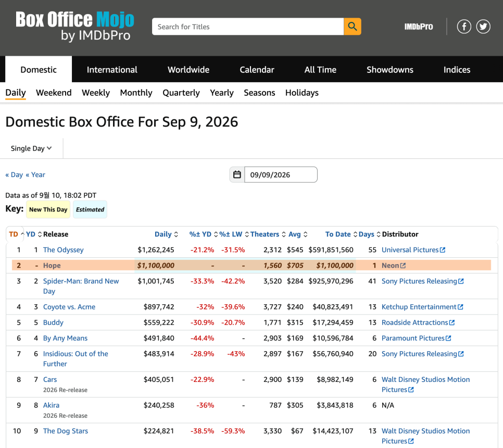Open By Any Means release link
The width and height of the screenshot is (503, 448).
tap(65, 338)
